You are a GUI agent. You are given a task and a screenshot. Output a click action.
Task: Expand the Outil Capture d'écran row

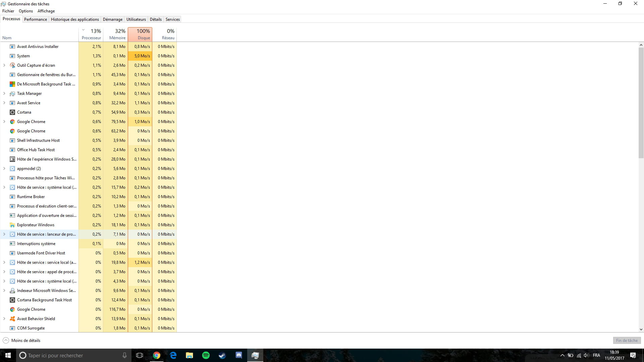tap(4, 65)
